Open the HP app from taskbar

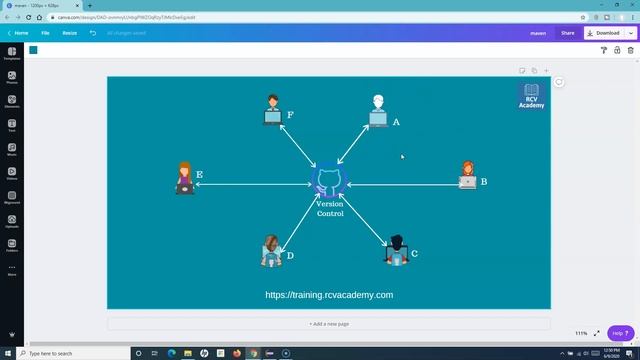pos(204,353)
